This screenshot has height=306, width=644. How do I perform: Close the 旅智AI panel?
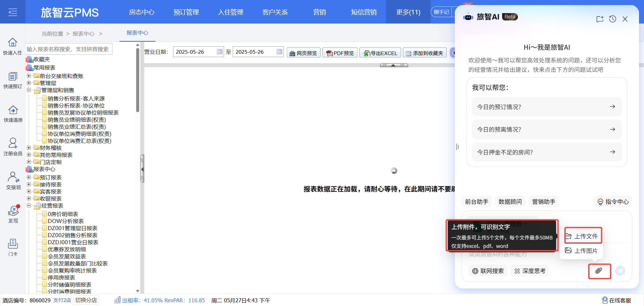click(625, 19)
